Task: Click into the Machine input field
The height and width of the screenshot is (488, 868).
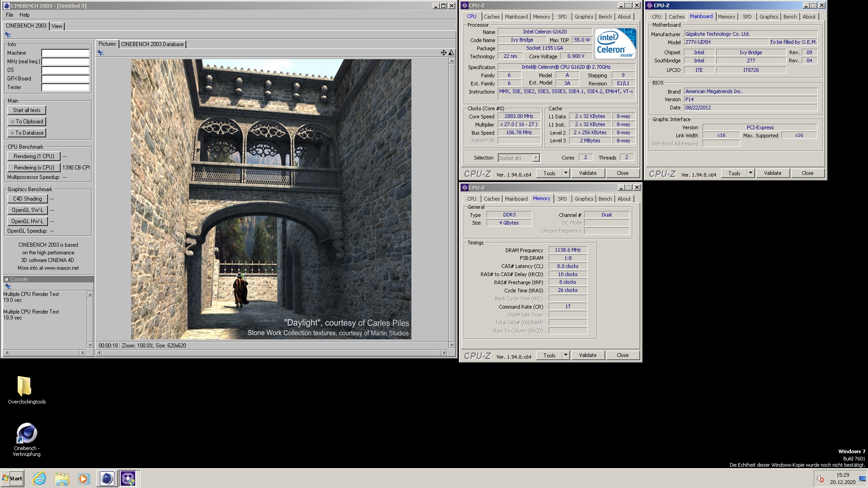Action: pyautogui.click(x=66, y=53)
